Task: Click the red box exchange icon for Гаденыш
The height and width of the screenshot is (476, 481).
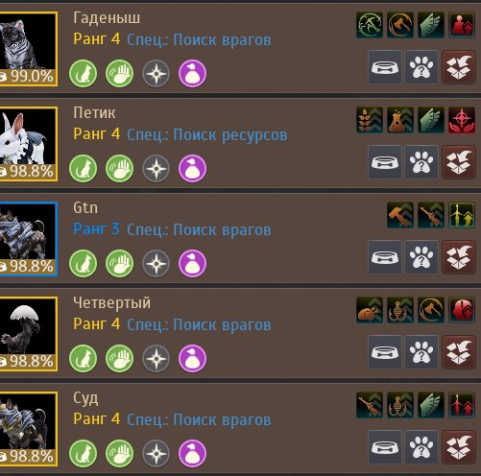Action: coord(459,67)
